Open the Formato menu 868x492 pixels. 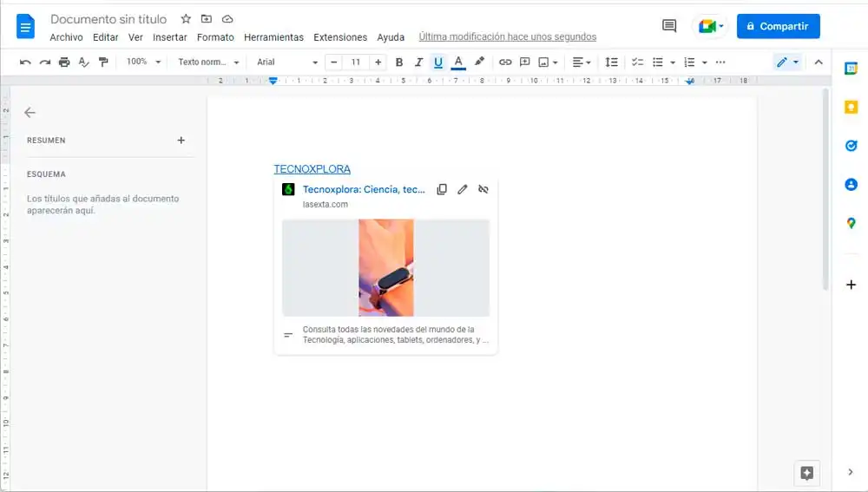[x=215, y=37]
